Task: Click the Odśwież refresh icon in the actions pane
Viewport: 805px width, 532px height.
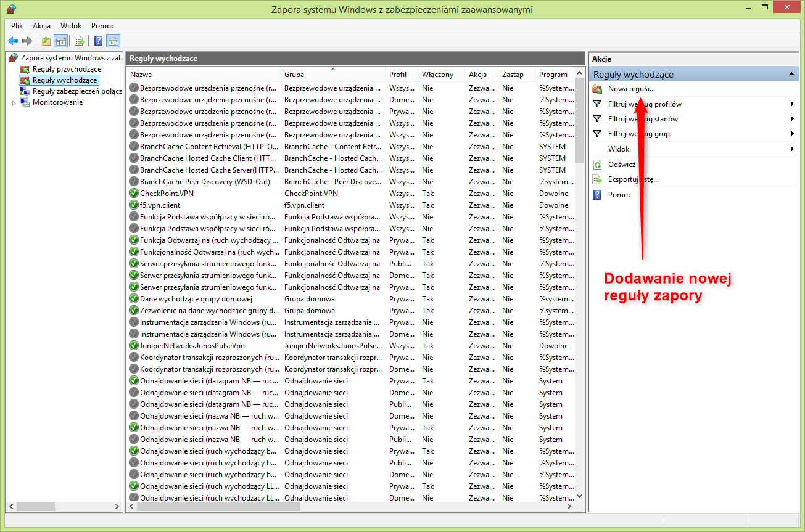Action: tap(597, 165)
